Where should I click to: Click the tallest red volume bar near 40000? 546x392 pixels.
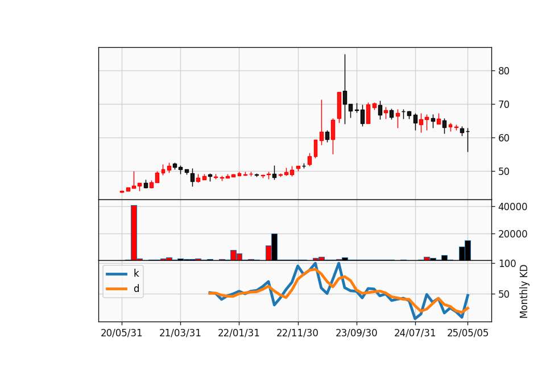click(x=134, y=233)
